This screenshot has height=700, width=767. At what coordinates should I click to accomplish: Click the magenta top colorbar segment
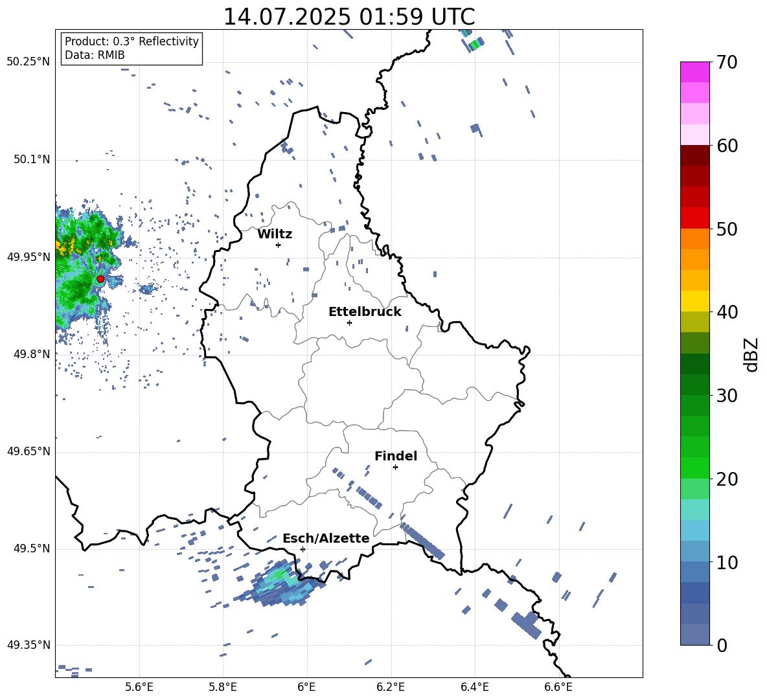(694, 72)
